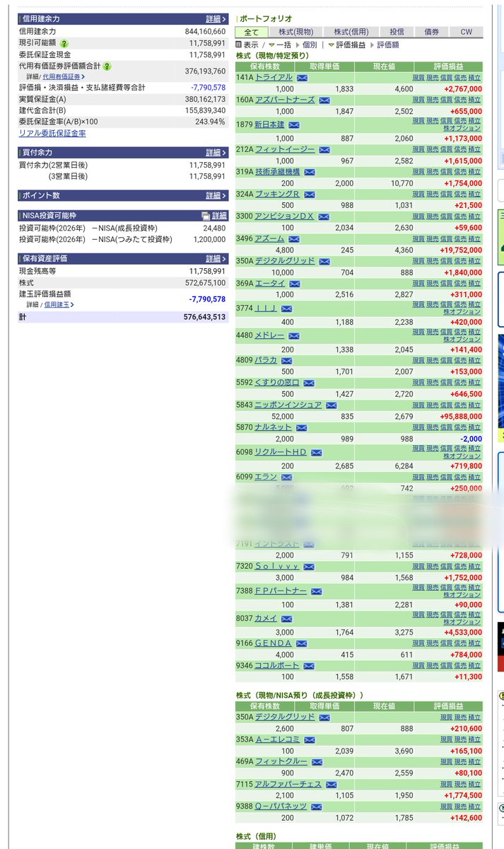Switch to the 債券 tab

coord(431,32)
